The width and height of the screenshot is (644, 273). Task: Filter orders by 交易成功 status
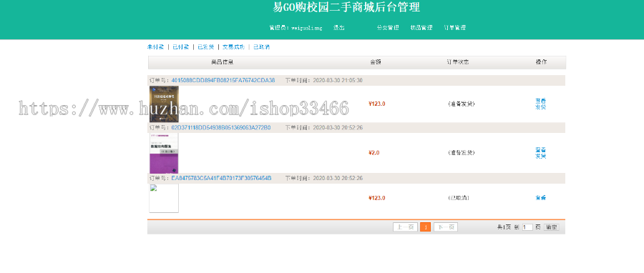tap(234, 47)
